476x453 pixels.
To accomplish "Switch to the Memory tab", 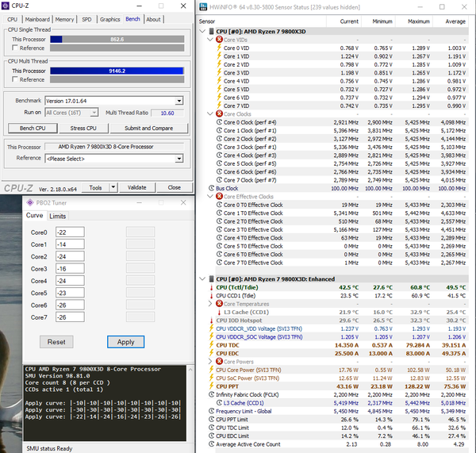I will (64, 19).
